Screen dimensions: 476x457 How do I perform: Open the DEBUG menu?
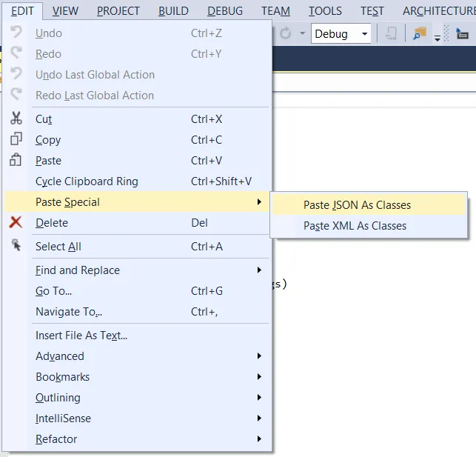pos(225,11)
